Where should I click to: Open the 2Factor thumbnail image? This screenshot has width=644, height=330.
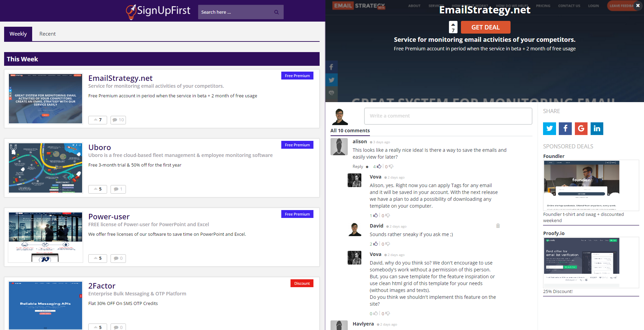(46, 305)
